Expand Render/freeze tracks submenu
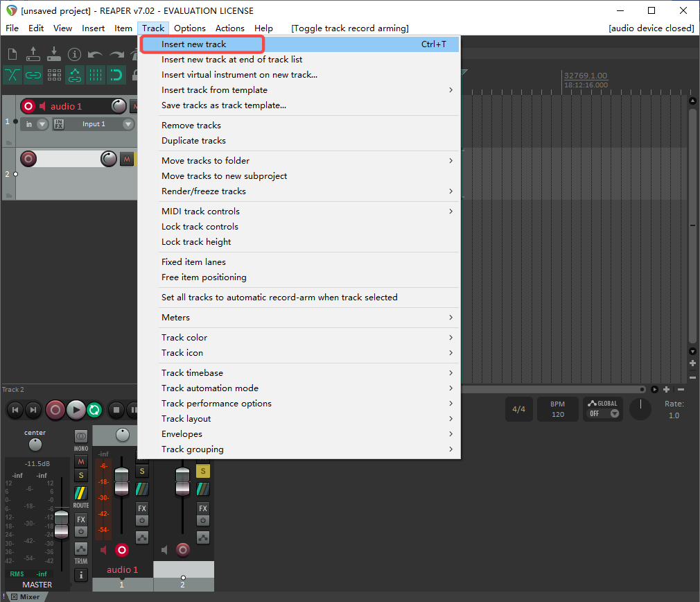Image resolution: width=700 pixels, height=602 pixels. 299,191
